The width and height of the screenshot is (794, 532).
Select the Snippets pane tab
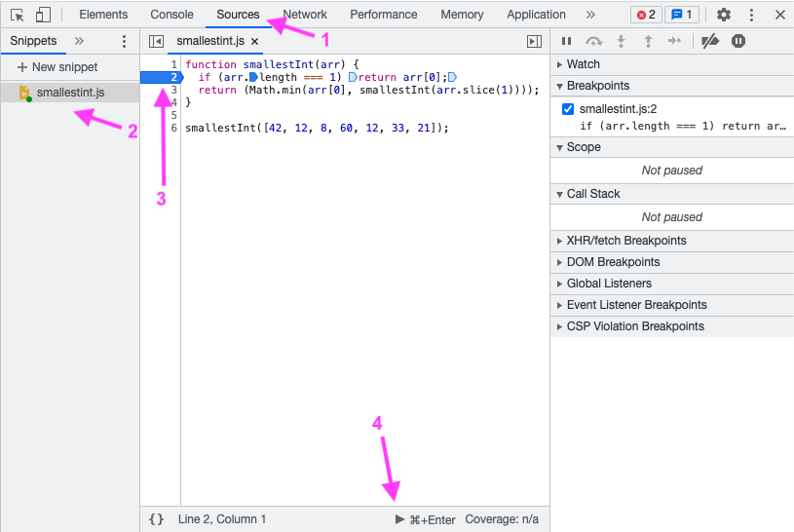tap(33, 41)
